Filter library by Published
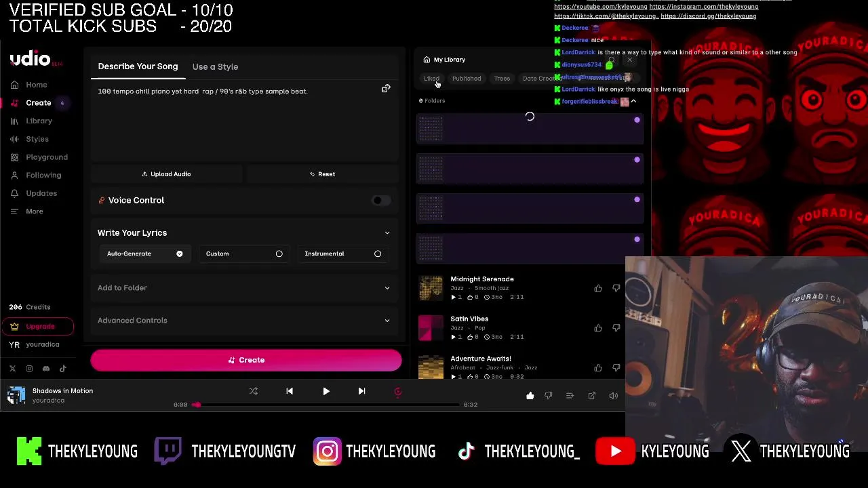Screen dimensions: 868x488 pyautogui.click(x=467, y=79)
